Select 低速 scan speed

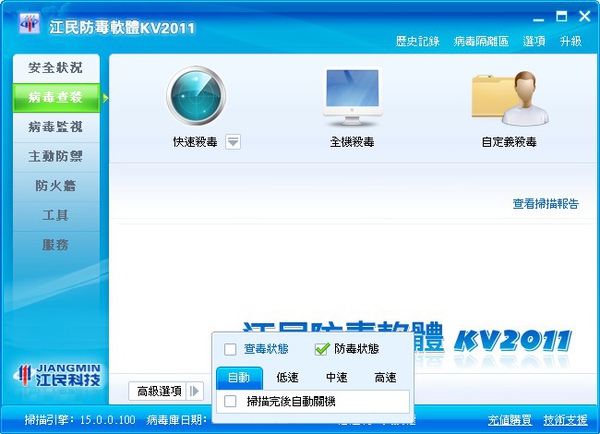(x=287, y=378)
